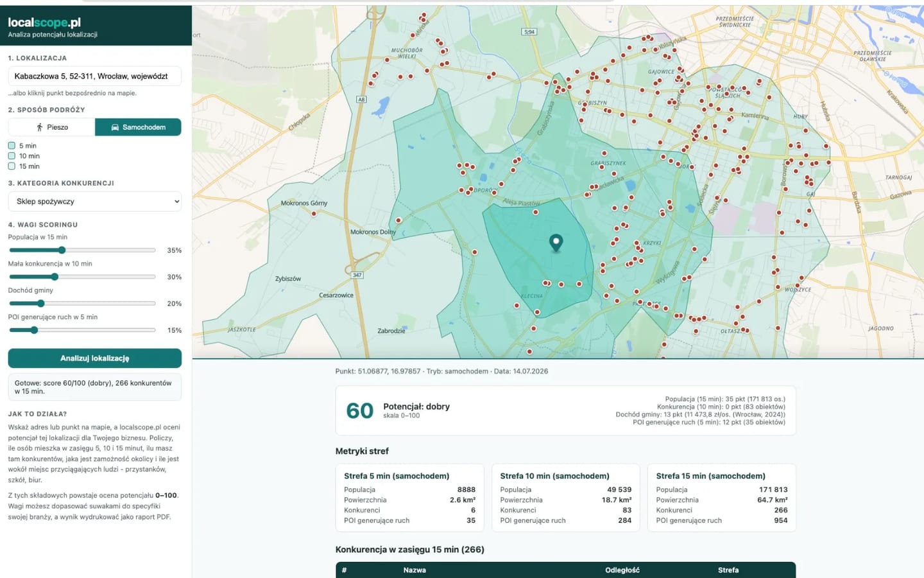
Task: Click population value 49 539
Action: tap(619, 489)
